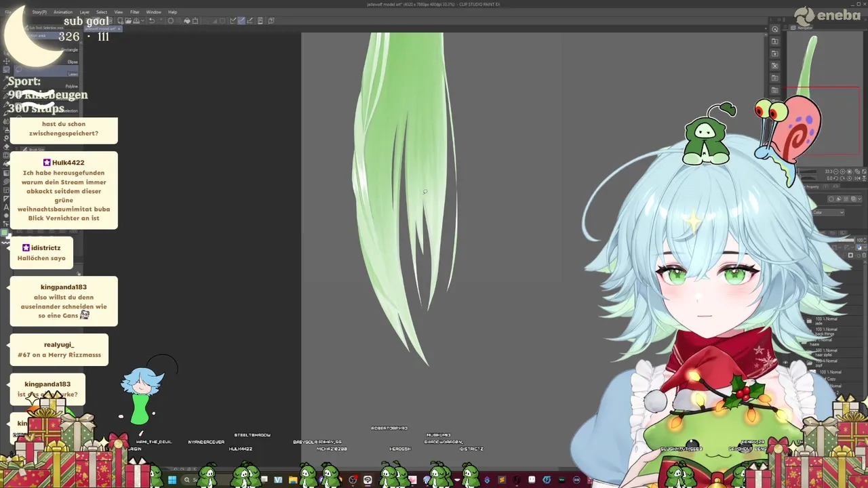
Task: Click the Navigator rotate left icon
Action: point(835,178)
